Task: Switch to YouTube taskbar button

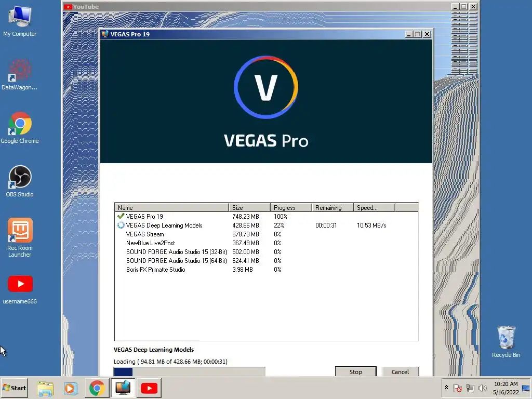Action: (x=149, y=388)
